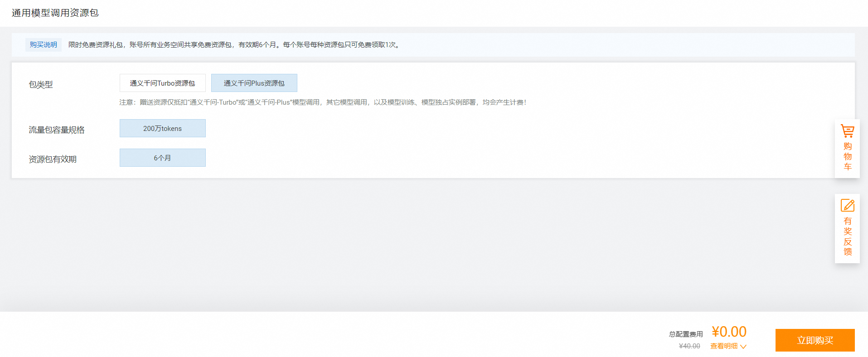
Task: Open the shopping cart icon
Action: coord(847,131)
